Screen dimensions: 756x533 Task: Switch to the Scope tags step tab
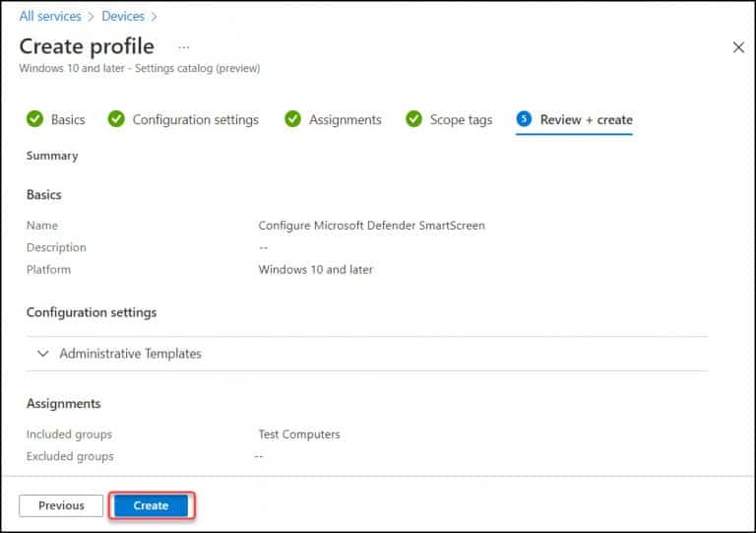point(449,119)
